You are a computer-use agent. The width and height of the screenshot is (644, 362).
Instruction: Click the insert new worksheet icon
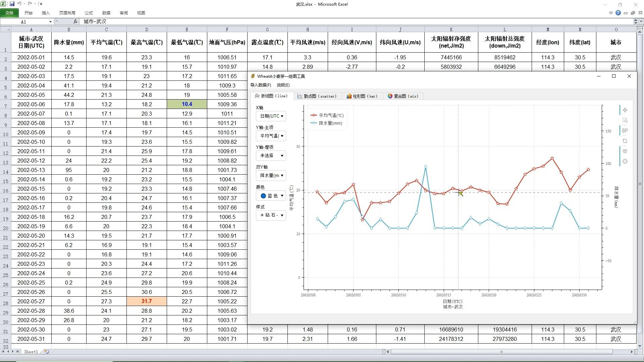(47, 352)
